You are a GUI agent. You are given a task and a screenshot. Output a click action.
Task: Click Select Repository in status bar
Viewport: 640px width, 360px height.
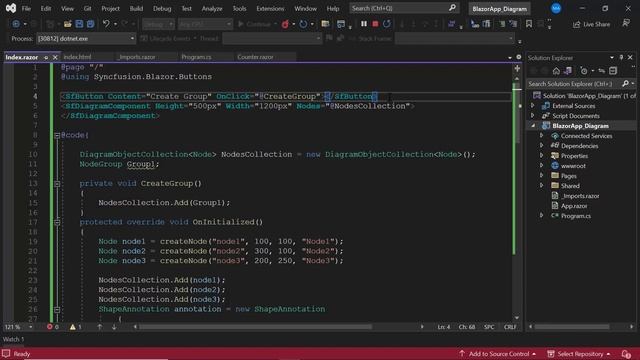pyautogui.click(x=579, y=354)
